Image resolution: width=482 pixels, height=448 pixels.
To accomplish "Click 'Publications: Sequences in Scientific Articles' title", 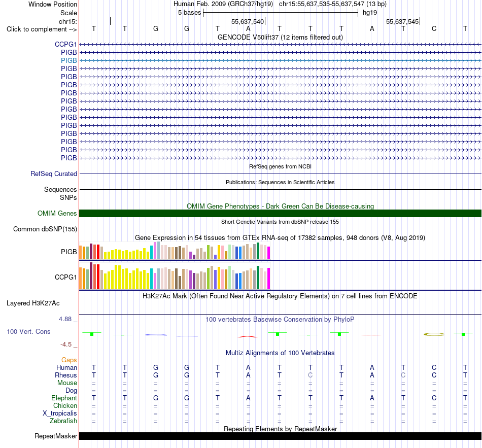I will 280,182.
